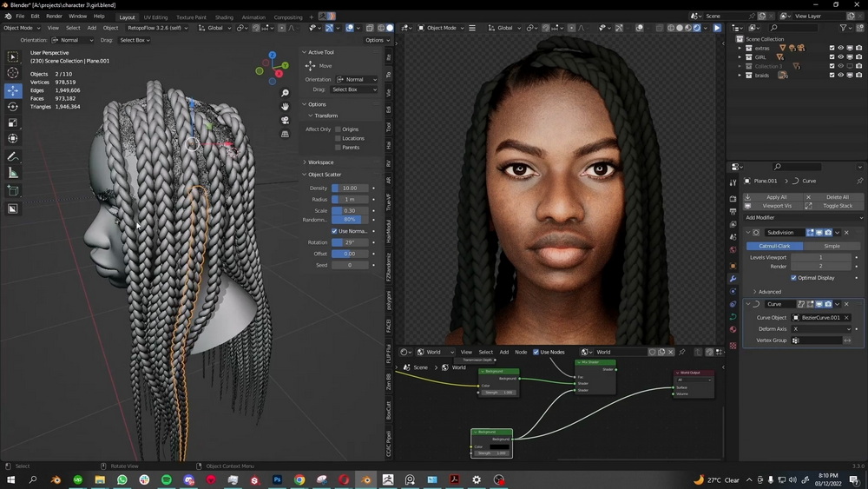Hide the braids collection with eye icon
Viewport: 868px width, 489px height.
click(840, 76)
